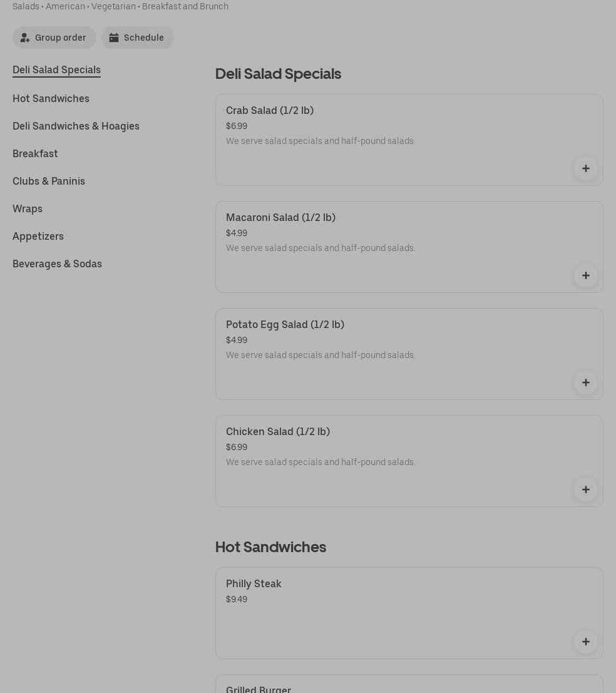Open the Deli Sandwiches & Hoagies category

click(76, 126)
